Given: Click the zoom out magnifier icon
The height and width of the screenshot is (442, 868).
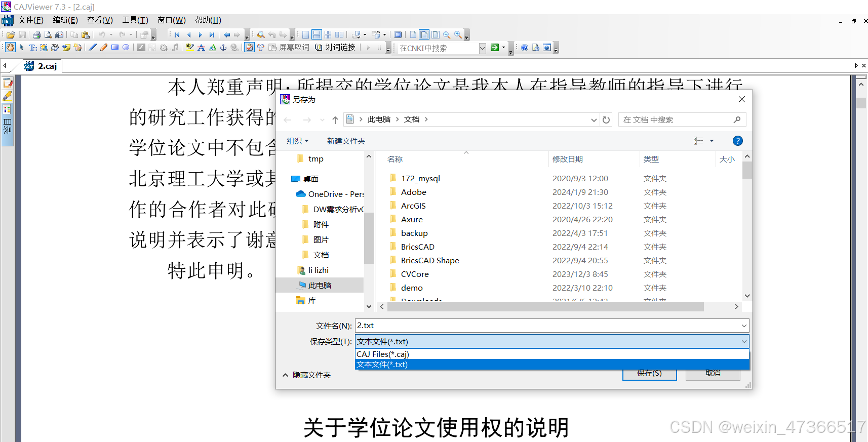Looking at the screenshot, I should pos(447,34).
